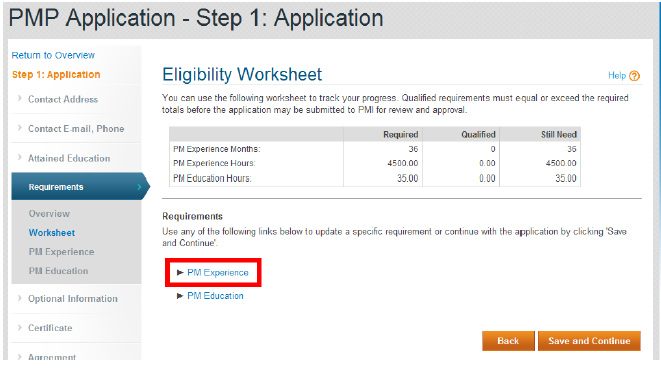Viewport: 661px width, 388px height.
Task: Expand chevron beside Contact E-mail, Phone
Action: click(20, 128)
